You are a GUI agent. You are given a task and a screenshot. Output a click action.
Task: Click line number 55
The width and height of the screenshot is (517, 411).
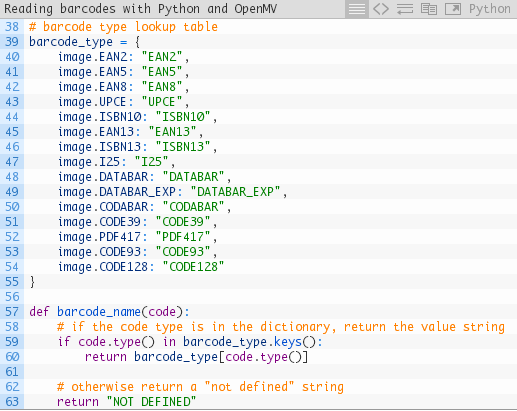[12, 282]
